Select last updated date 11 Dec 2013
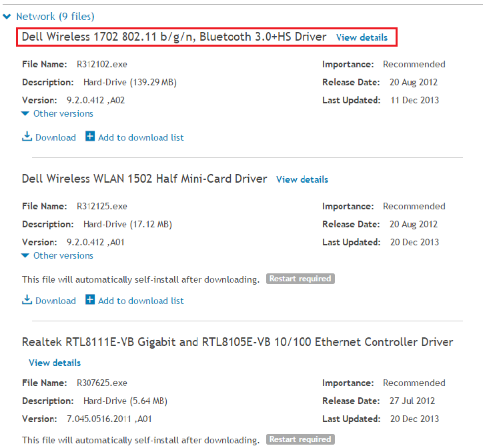 [414, 100]
